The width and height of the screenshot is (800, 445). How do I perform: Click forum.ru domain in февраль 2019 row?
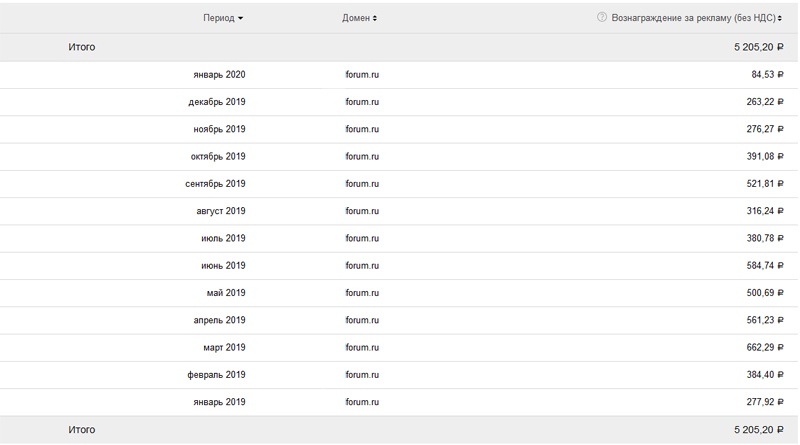(x=361, y=375)
